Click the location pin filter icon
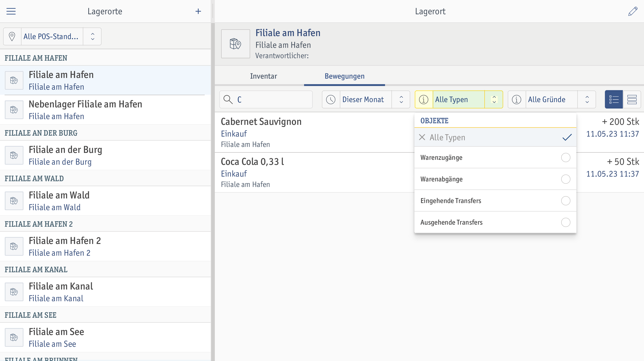The image size is (644, 361). (x=12, y=37)
